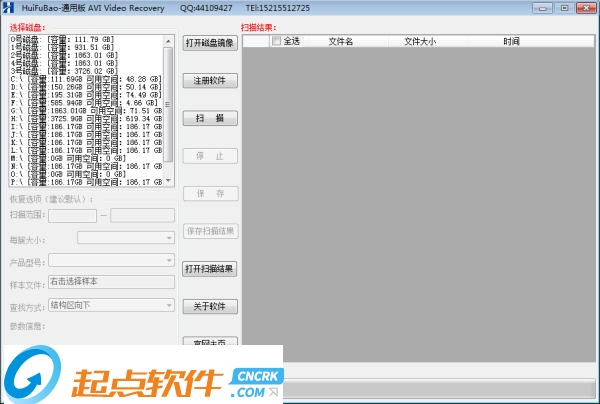Screen dimensions: 600x404
Task: Click the 文件名 column header
Action: 341,41
